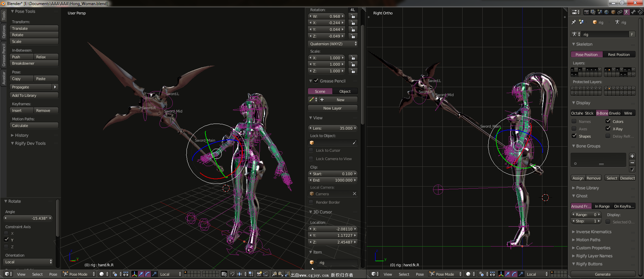Switch grease pencil source to Object
Image resolution: width=644 pixels, height=279 pixels.
(345, 91)
